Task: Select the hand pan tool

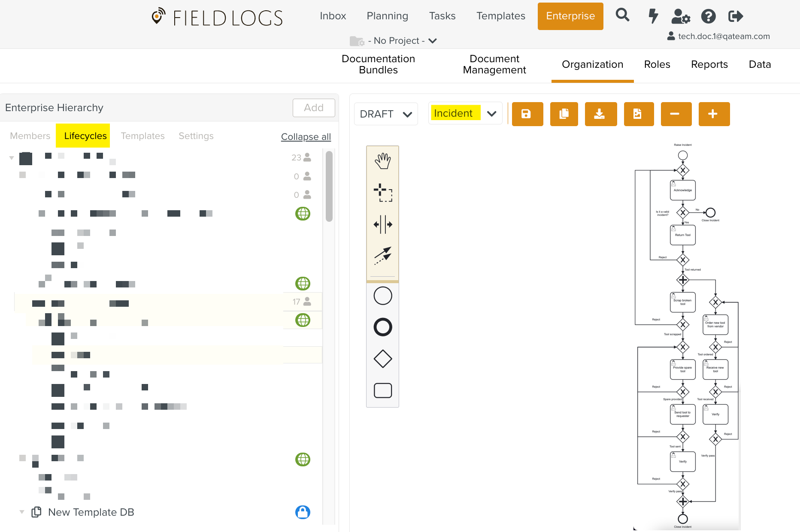Action: 382,161
